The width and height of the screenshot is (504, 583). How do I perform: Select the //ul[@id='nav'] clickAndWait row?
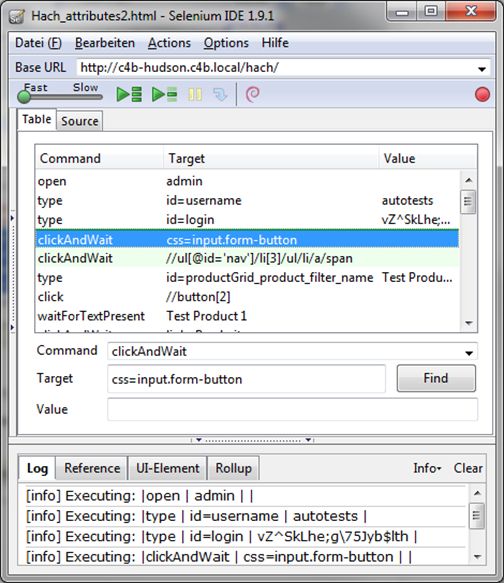tap(247, 258)
